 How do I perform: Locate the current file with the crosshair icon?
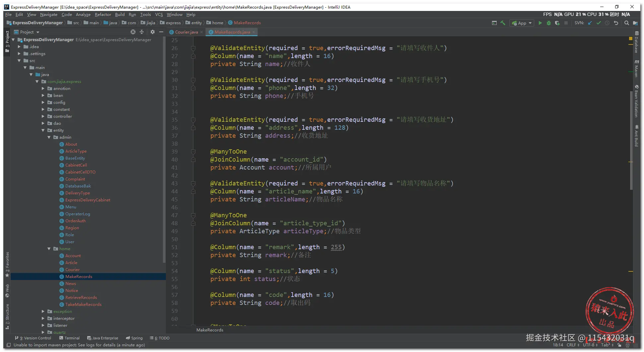tap(133, 32)
